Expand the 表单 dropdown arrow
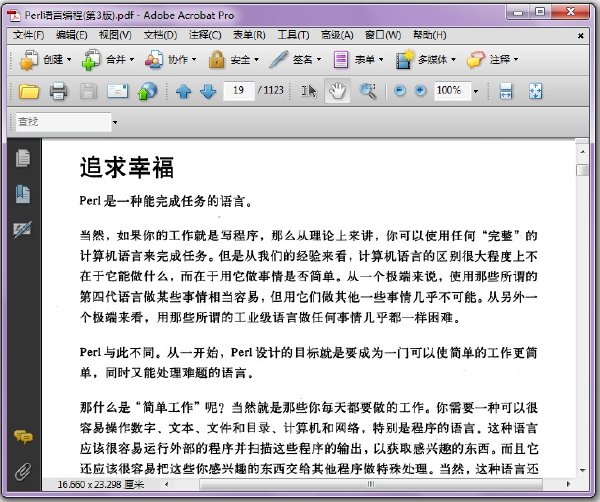600x502 pixels. [381, 60]
